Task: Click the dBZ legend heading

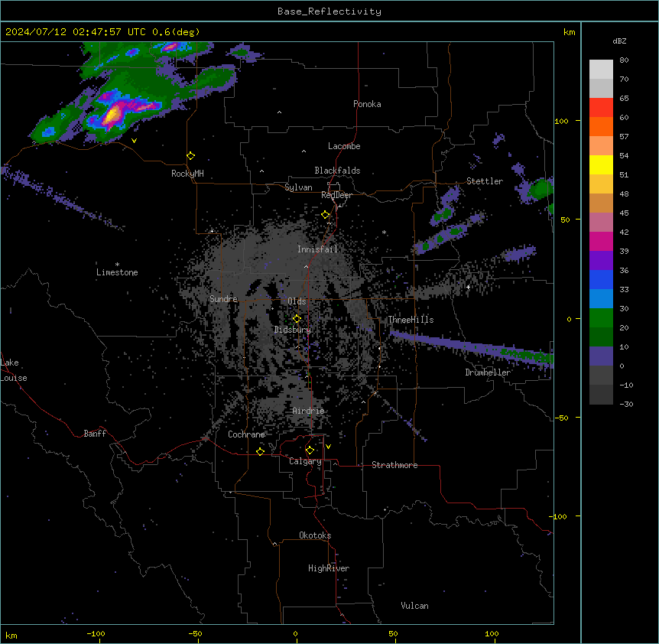Action: 619,41
